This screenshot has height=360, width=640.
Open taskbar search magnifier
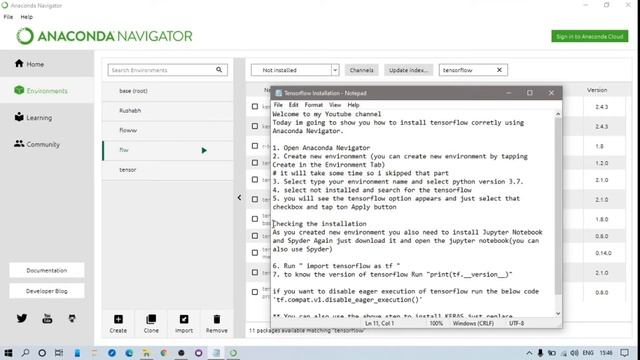pyautogui.click(x=25, y=353)
